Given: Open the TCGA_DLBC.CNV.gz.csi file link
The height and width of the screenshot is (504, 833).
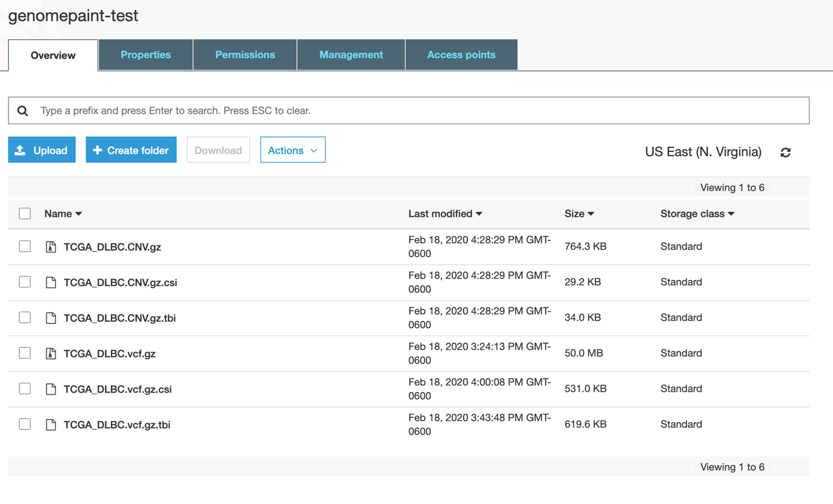Looking at the screenshot, I should pos(121,282).
